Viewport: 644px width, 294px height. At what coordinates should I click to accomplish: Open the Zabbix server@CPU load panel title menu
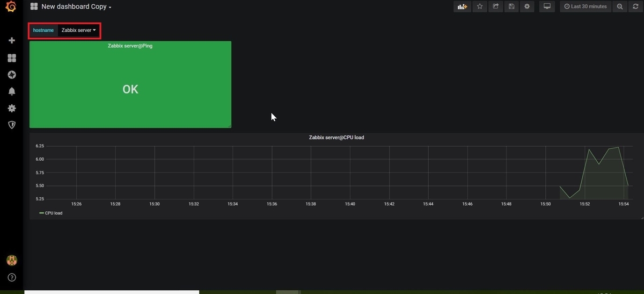[x=336, y=138]
